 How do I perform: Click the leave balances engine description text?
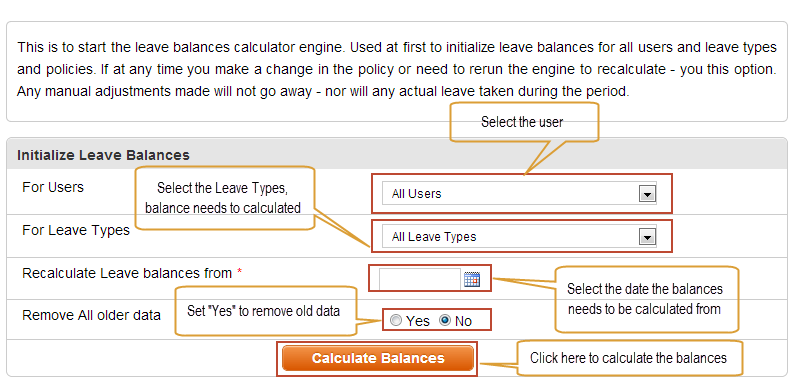pos(396,70)
